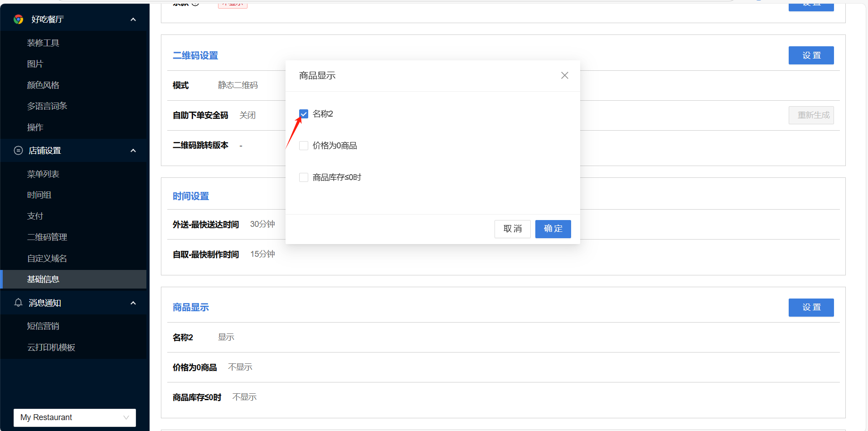Viewport: 868px width, 431px height.
Task: Open 云打印机模板 in sidebar
Action: click(x=51, y=347)
